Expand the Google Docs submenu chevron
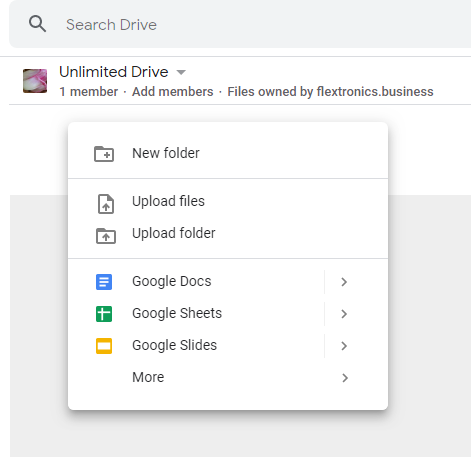The height and width of the screenshot is (459, 473). (x=344, y=282)
